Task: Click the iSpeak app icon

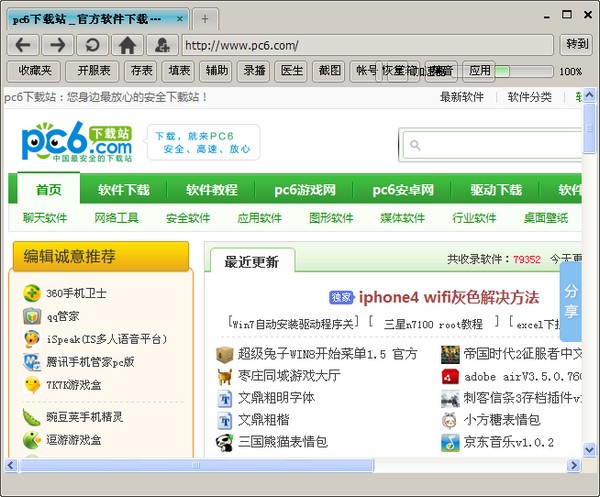Action: pos(32,339)
